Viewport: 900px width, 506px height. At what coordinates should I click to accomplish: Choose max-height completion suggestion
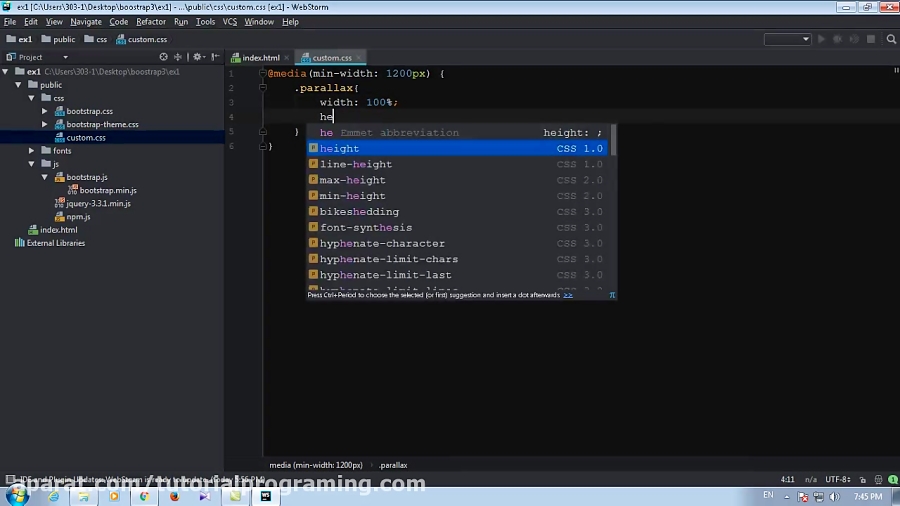point(457,180)
